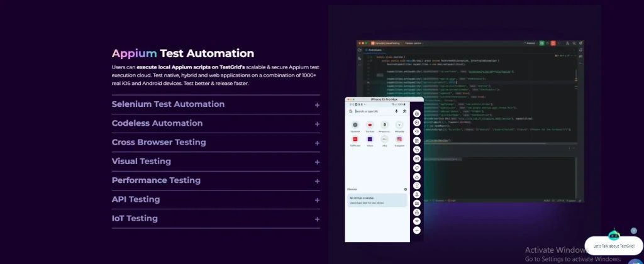Screen dimensions: 644x264
Task: Click the Facebook shortcut in phone browser
Action: point(355,126)
